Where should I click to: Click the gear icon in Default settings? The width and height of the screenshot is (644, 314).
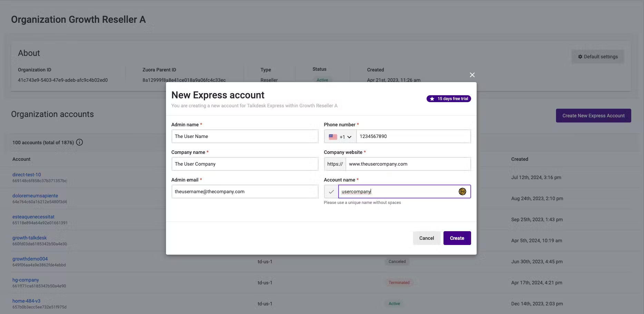pyautogui.click(x=580, y=57)
